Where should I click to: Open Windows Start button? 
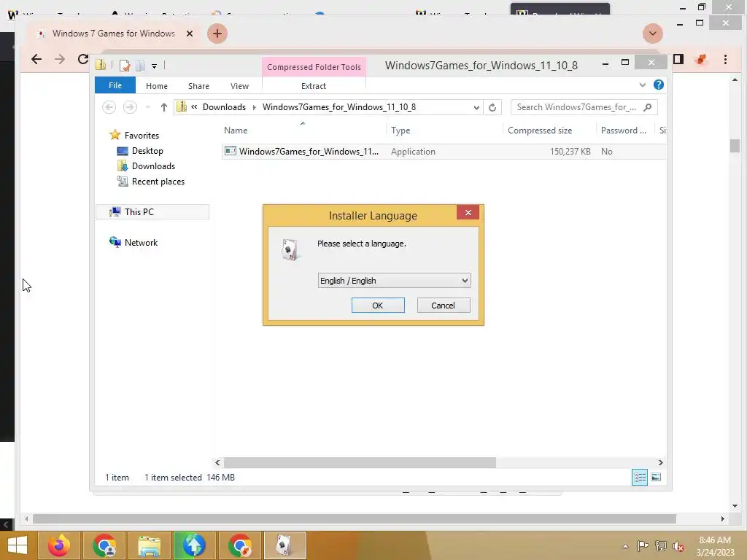pyautogui.click(x=18, y=545)
